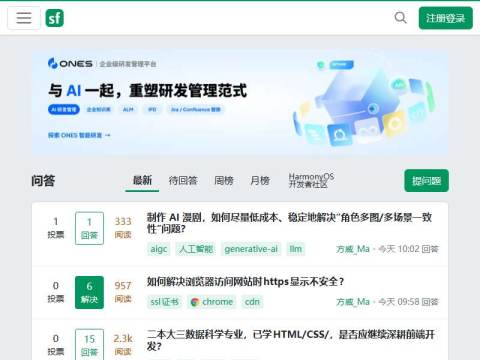The width and height of the screenshot is (480, 360).
Task: Select the chrome tag with Chrome icon
Action: click(x=212, y=302)
